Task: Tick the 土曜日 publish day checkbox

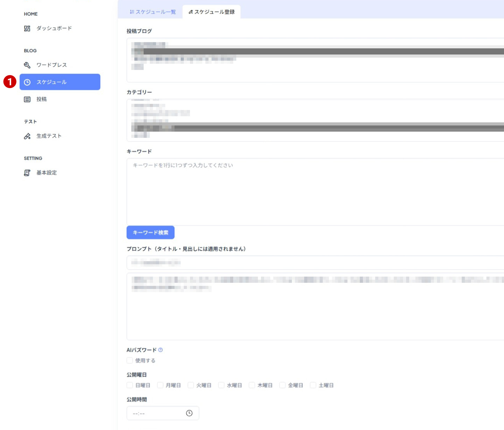Action: [313, 385]
